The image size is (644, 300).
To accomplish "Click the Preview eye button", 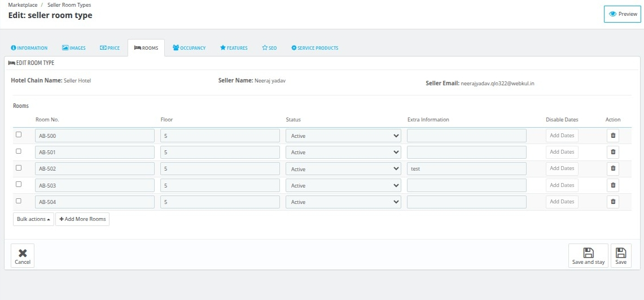I will [x=622, y=14].
